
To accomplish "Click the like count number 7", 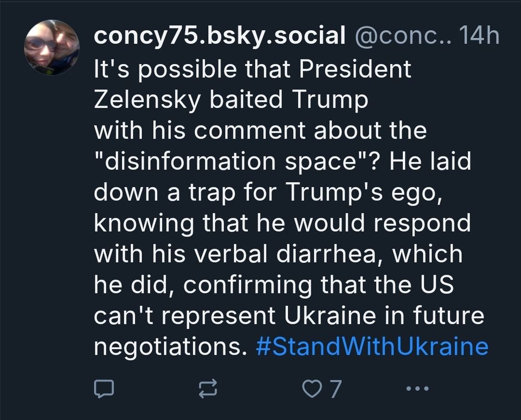I will pos(335,389).
